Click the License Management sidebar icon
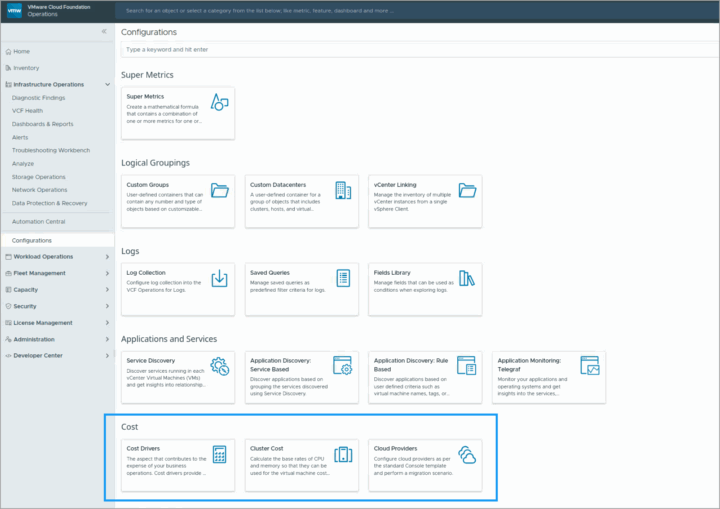 click(x=8, y=323)
